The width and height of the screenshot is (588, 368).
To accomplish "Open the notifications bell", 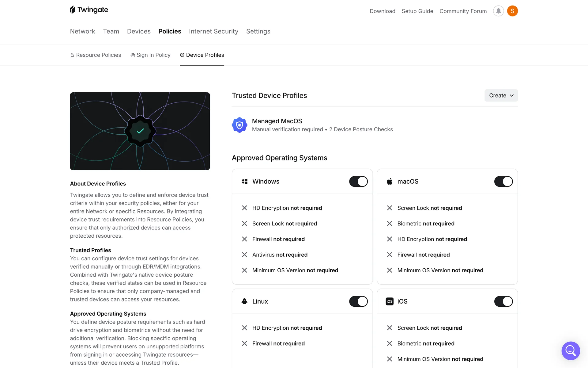I will pos(498,11).
